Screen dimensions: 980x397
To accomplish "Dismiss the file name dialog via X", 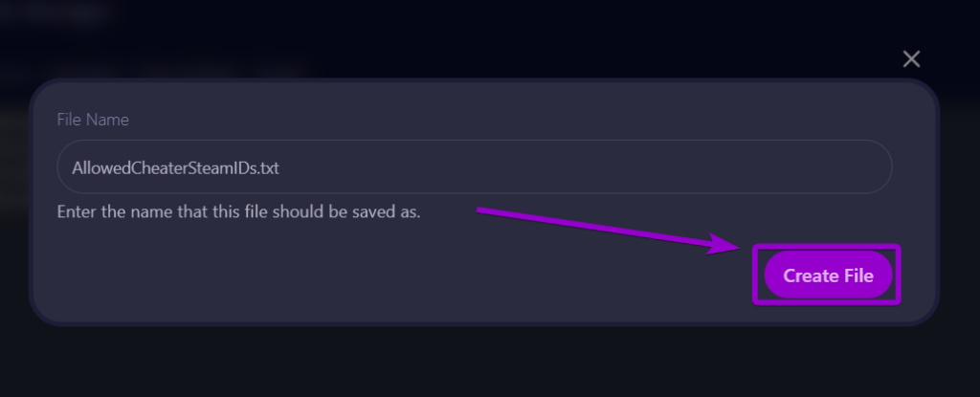I will [x=911, y=59].
